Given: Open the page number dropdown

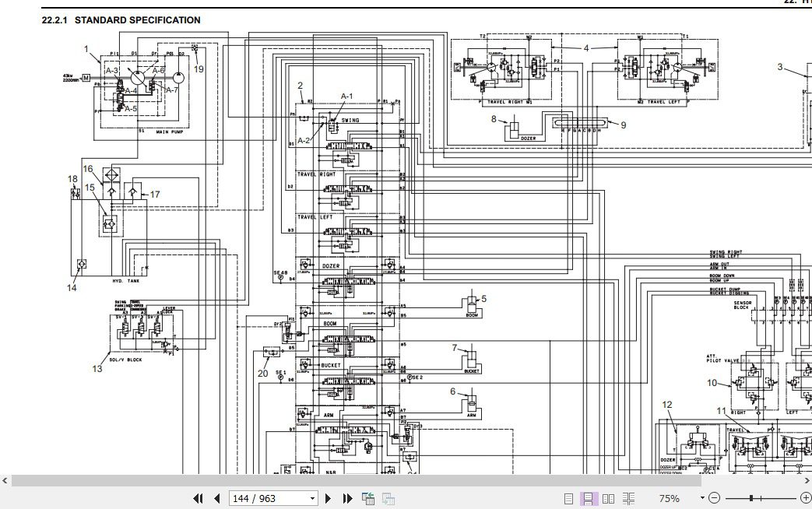Looking at the screenshot, I should (x=312, y=499).
